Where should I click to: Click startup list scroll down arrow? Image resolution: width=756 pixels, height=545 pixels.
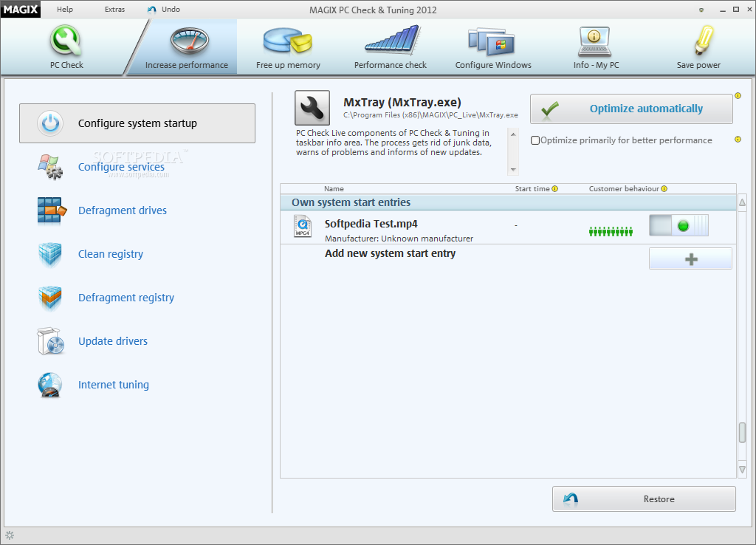click(x=743, y=469)
